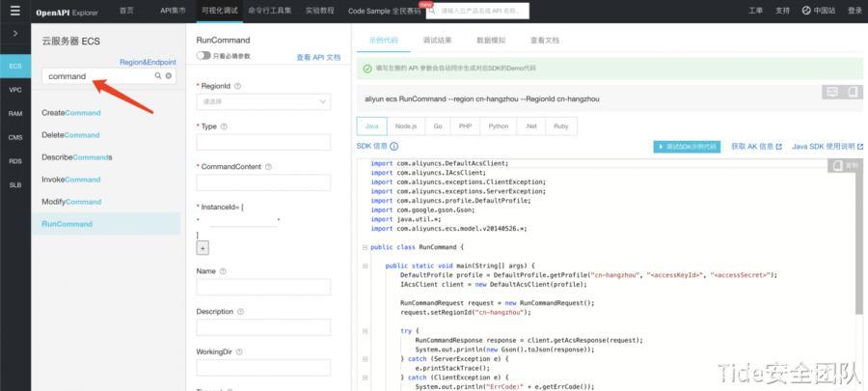Open the help icon next to RegionId

[x=237, y=86]
